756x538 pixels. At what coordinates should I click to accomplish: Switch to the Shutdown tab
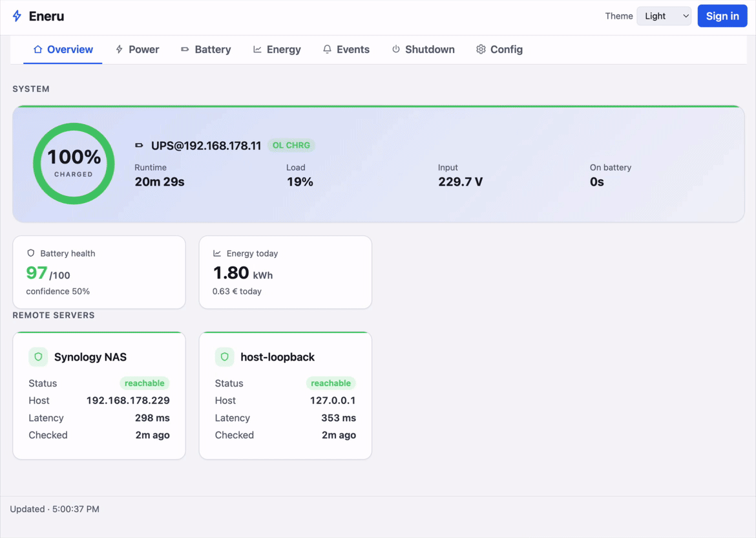(423, 49)
